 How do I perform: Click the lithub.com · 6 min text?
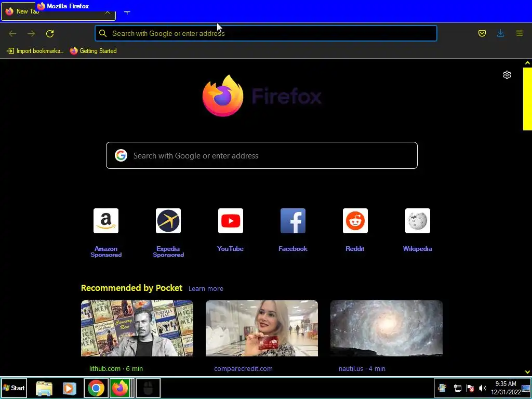coord(116,368)
